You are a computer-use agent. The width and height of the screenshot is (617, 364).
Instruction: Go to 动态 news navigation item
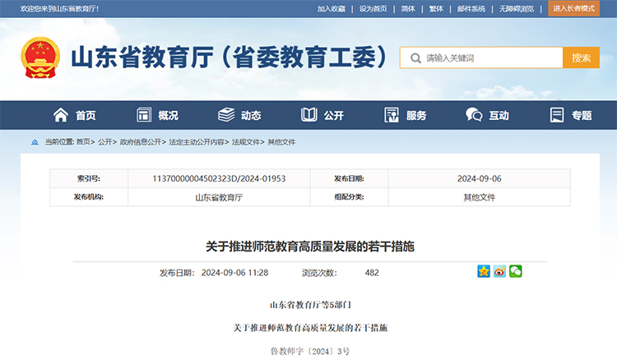[x=239, y=115]
